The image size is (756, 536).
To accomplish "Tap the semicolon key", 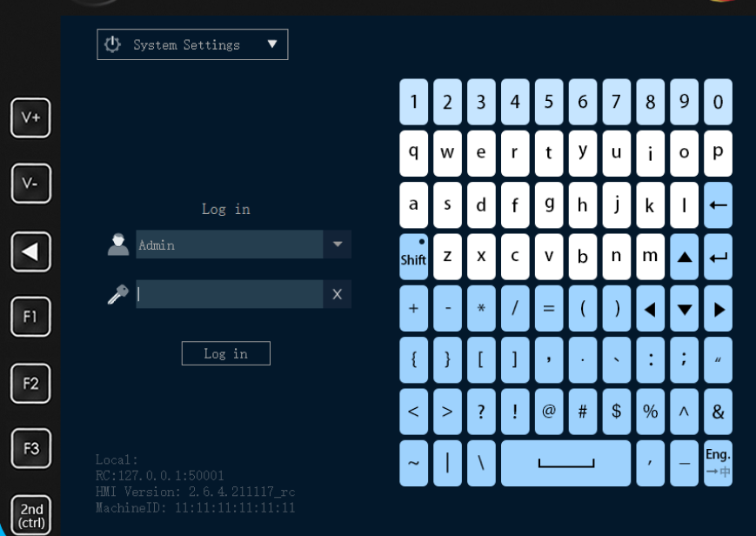I will coord(684,360).
